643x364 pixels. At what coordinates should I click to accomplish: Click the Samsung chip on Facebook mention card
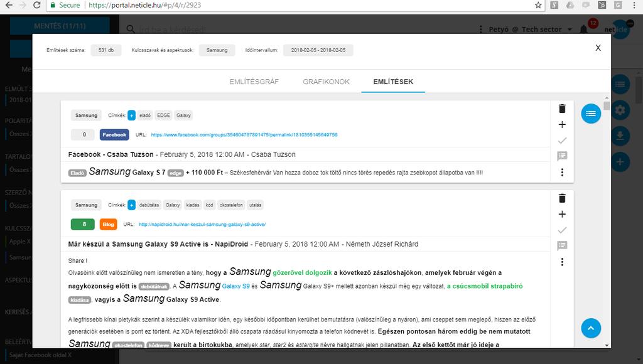[86, 115]
